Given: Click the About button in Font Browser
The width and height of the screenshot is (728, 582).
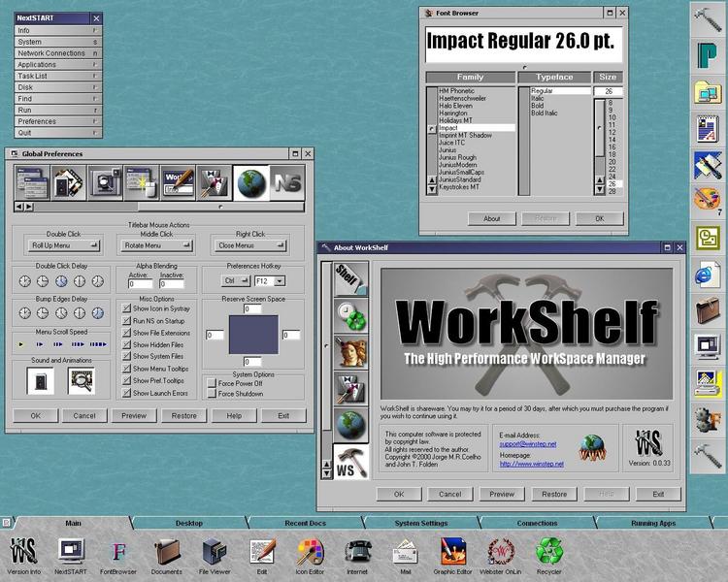Looking at the screenshot, I should pos(492,218).
